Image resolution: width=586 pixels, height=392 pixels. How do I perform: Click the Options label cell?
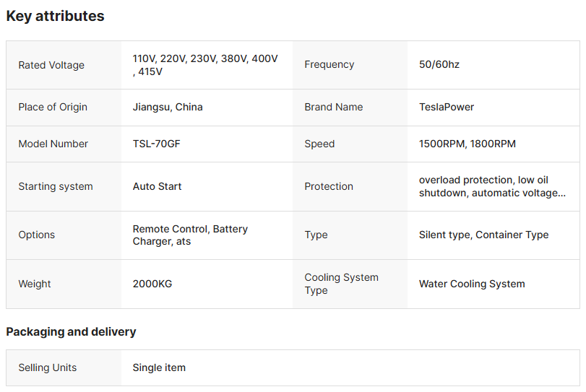pyautogui.click(x=64, y=235)
